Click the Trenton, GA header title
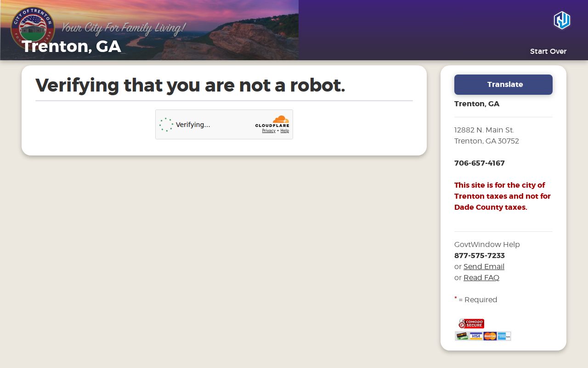This screenshot has width=588, height=368. [71, 46]
